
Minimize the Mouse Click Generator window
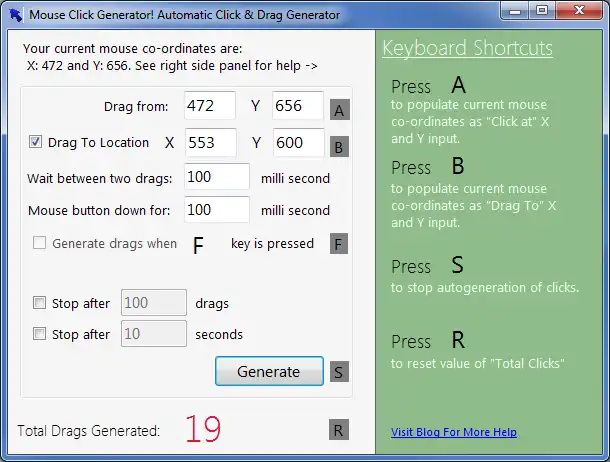[515, 11]
